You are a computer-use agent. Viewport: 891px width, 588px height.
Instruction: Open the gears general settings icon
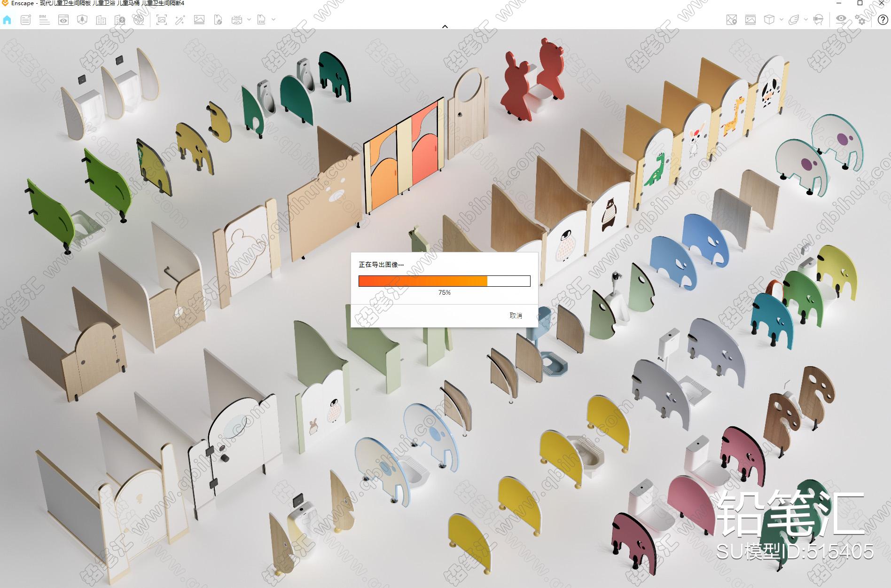pyautogui.click(x=860, y=20)
